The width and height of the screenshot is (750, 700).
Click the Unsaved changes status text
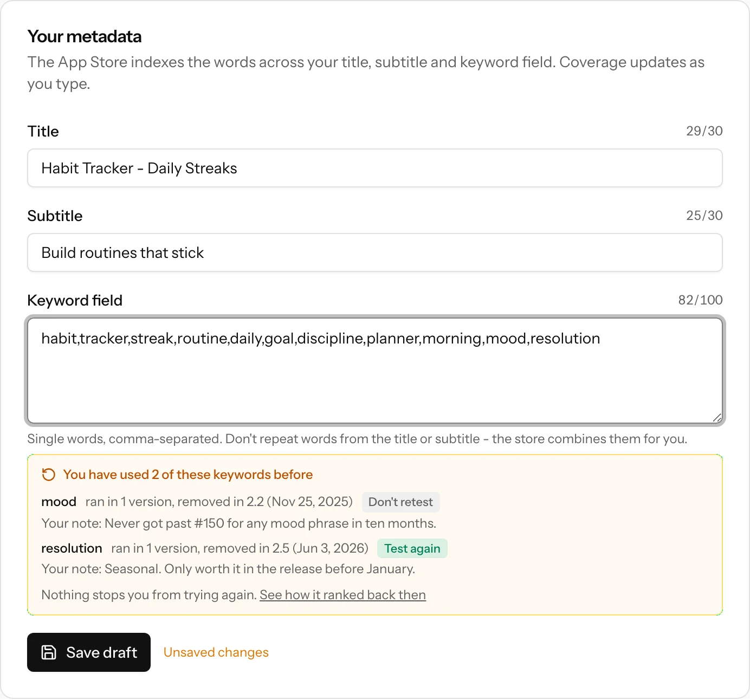[216, 652]
